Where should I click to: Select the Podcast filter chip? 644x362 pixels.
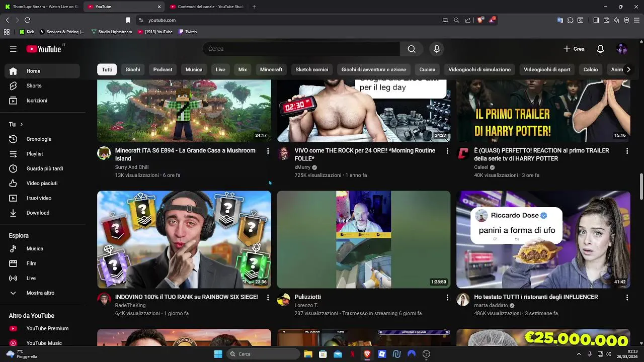pyautogui.click(x=163, y=69)
